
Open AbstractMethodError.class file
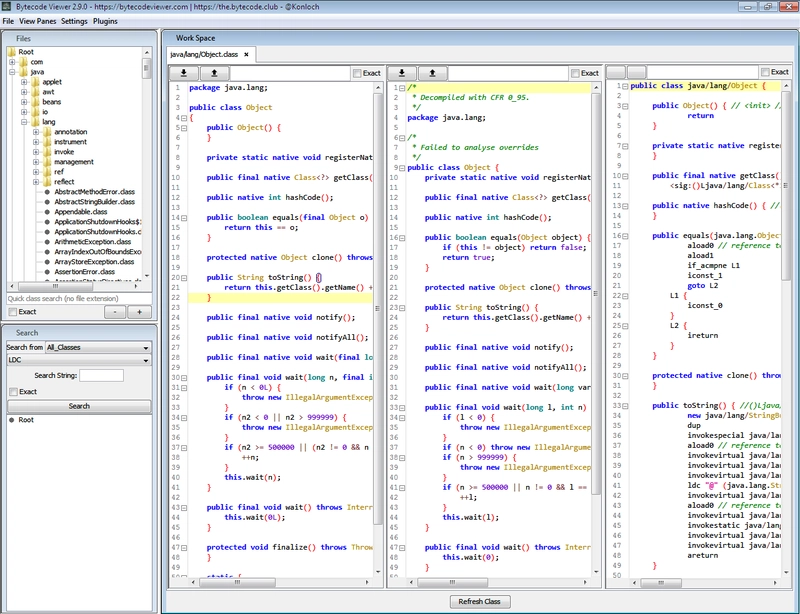94,192
